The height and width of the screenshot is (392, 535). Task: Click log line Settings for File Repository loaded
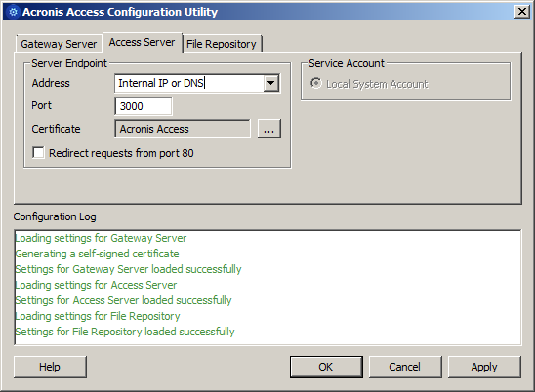(x=125, y=332)
